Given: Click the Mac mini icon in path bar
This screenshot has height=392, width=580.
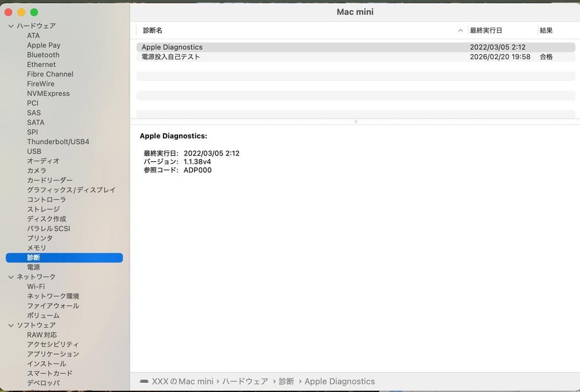Looking at the screenshot, I should pyautogui.click(x=144, y=381).
